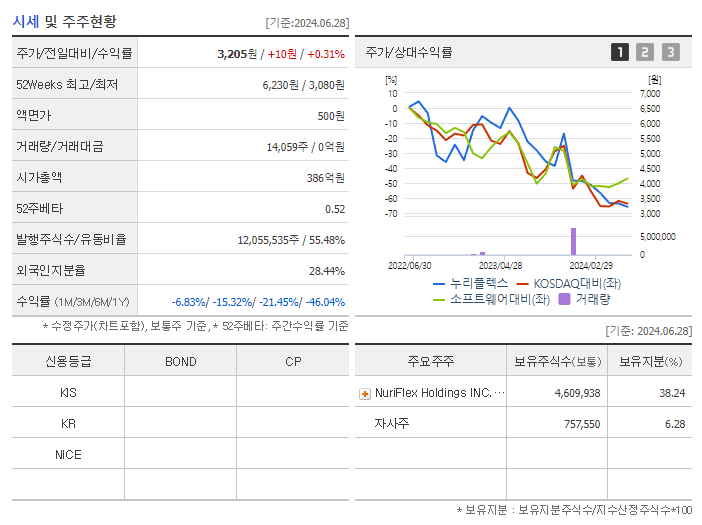Click the 2024/02/29 chart date label
The image size is (702, 525).
pos(591,266)
